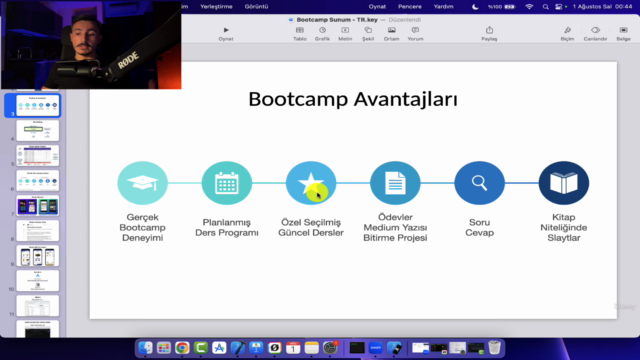Open the Yerleştirme menu

[216, 7]
